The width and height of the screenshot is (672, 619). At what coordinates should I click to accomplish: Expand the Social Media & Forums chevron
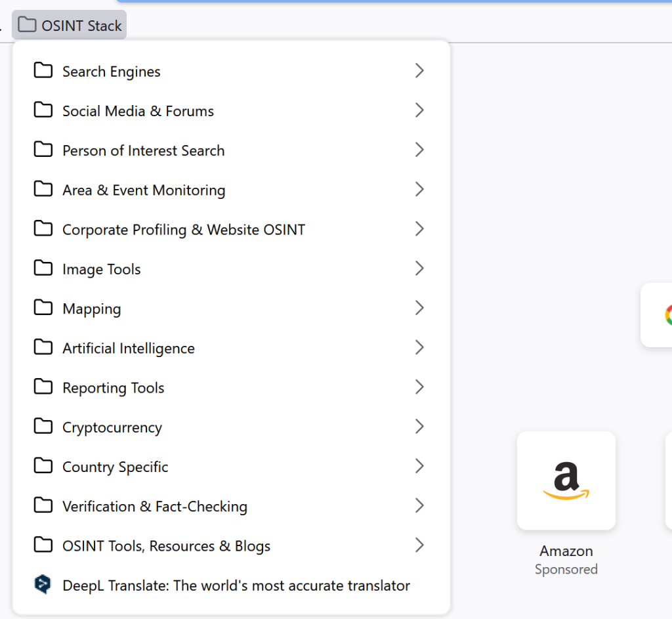[x=419, y=110]
